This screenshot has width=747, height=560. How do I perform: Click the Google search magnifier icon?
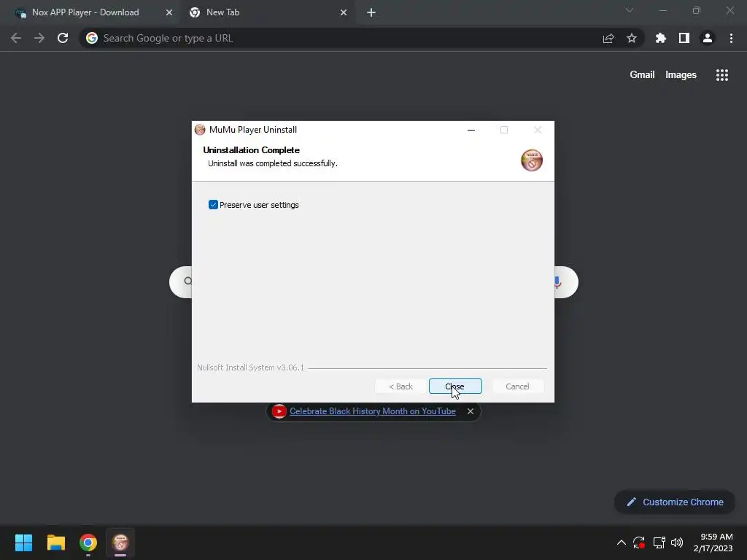(x=187, y=281)
